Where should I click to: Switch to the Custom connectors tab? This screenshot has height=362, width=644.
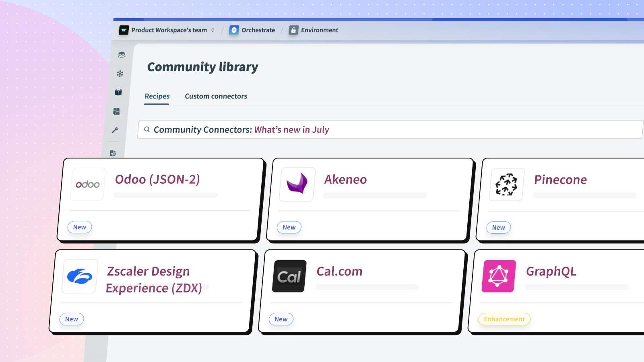[216, 96]
